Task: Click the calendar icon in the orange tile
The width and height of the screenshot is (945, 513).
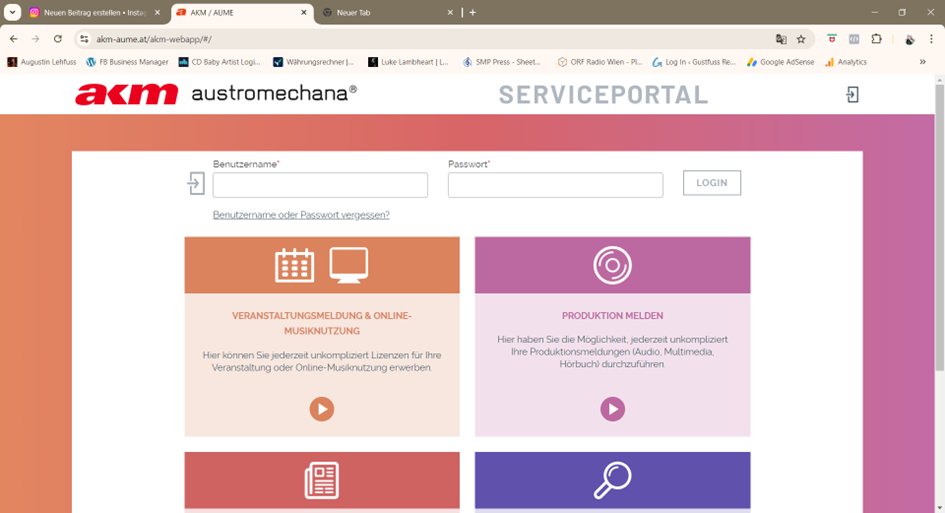Action: coord(295,265)
